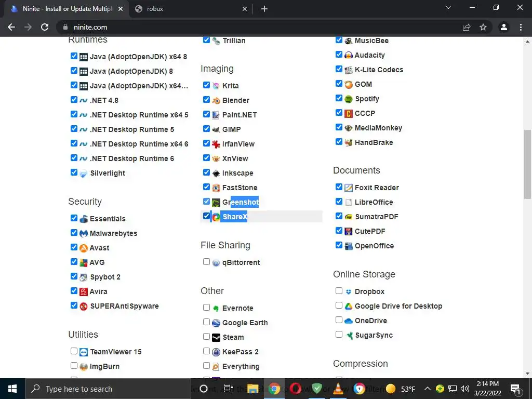Open the Chrome profile button

[504, 27]
